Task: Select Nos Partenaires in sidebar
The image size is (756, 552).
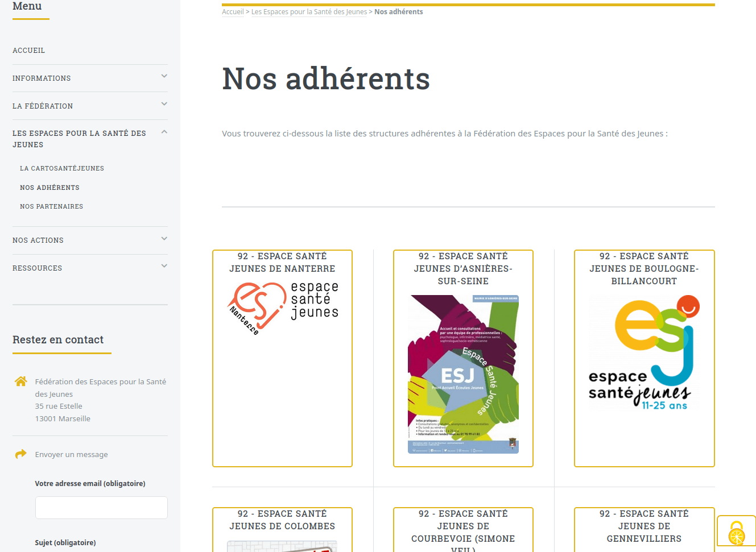Action: click(x=52, y=206)
